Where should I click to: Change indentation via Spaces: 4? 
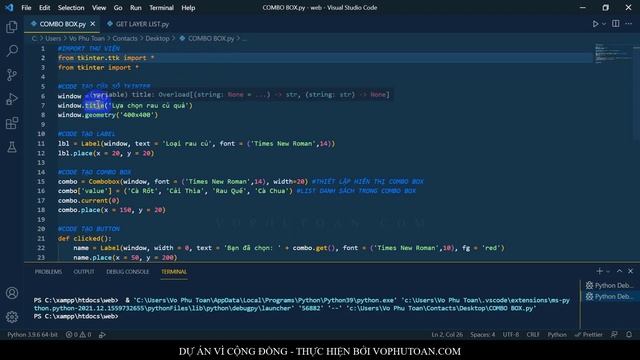click(482, 335)
